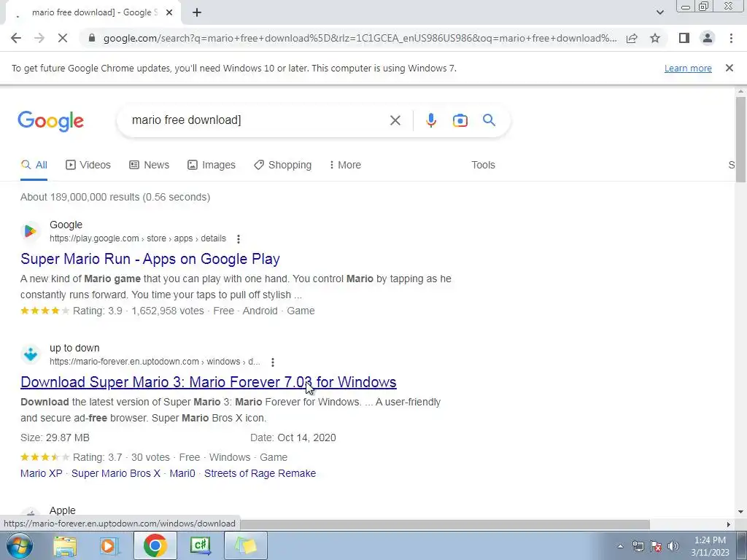
Task: Close the mario free download tab
Action: 169,12
